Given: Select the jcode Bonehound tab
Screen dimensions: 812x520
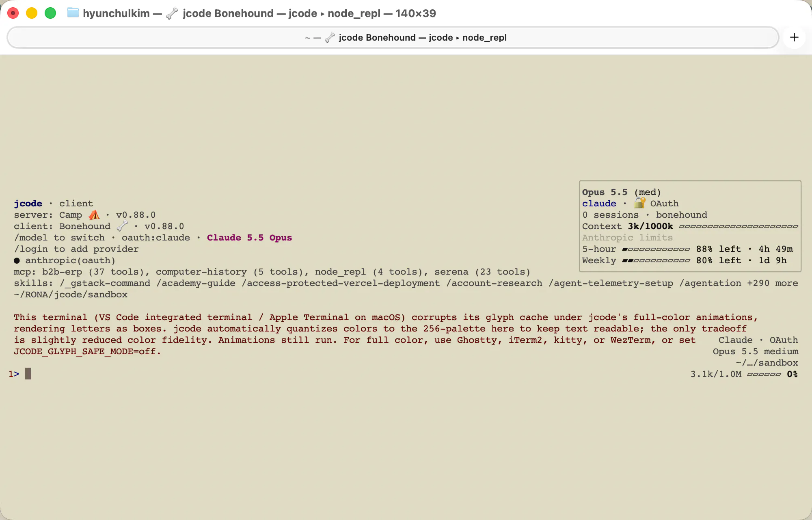Looking at the screenshot, I should [393, 37].
